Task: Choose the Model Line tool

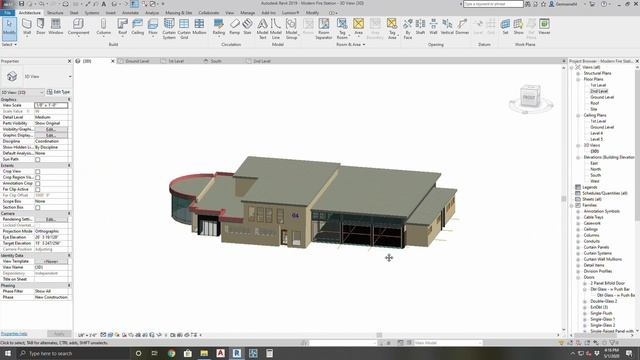Action: [x=276, y=29]
